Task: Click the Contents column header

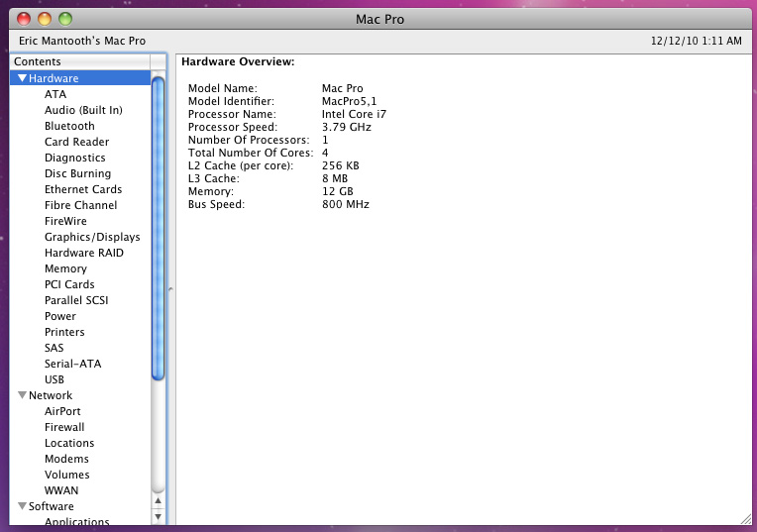Action: [x=80, y=61]
